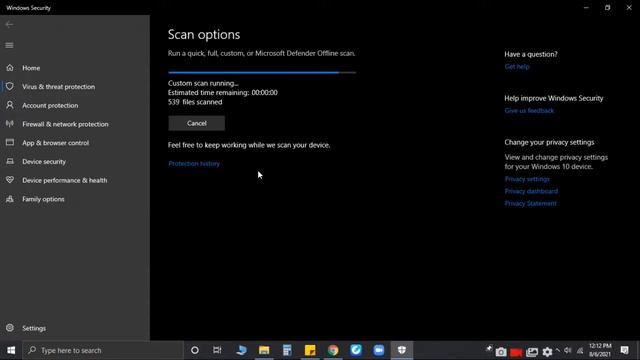Cancel the running custom scan

196,123
